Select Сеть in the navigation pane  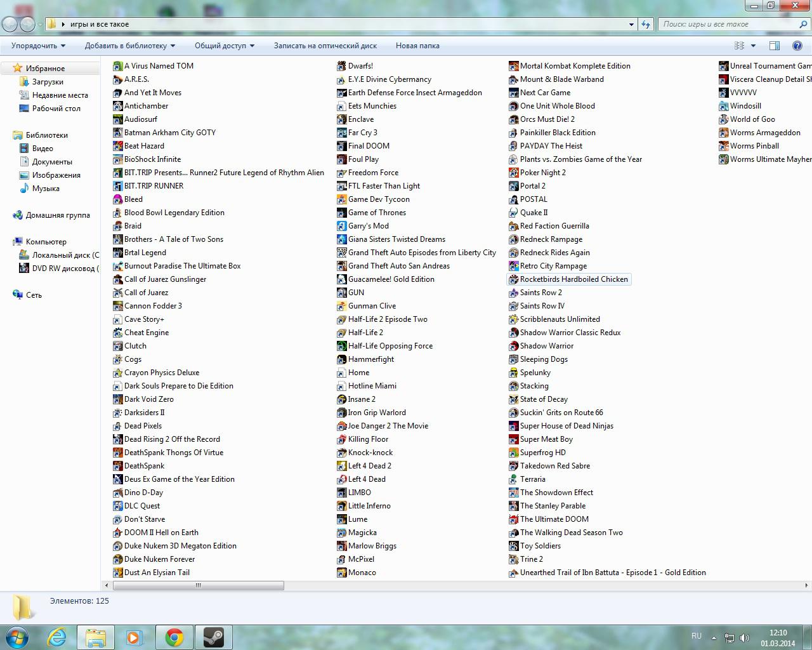coord(34,295)
